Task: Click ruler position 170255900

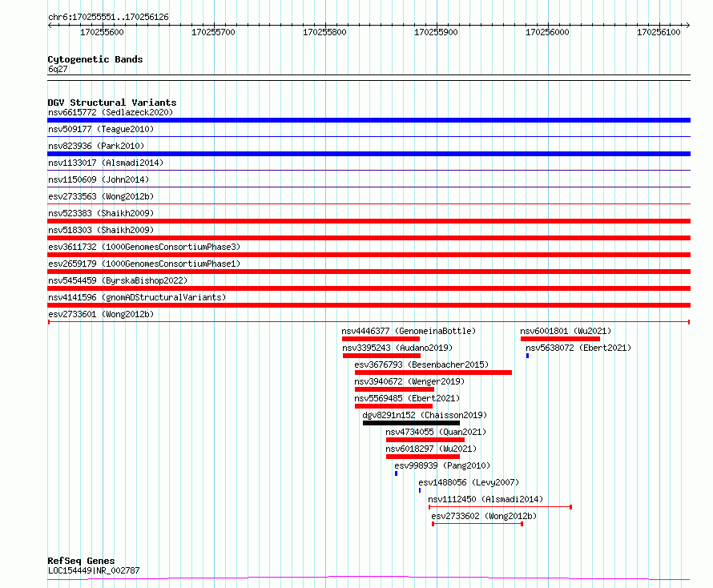Action: click(436, 32)
